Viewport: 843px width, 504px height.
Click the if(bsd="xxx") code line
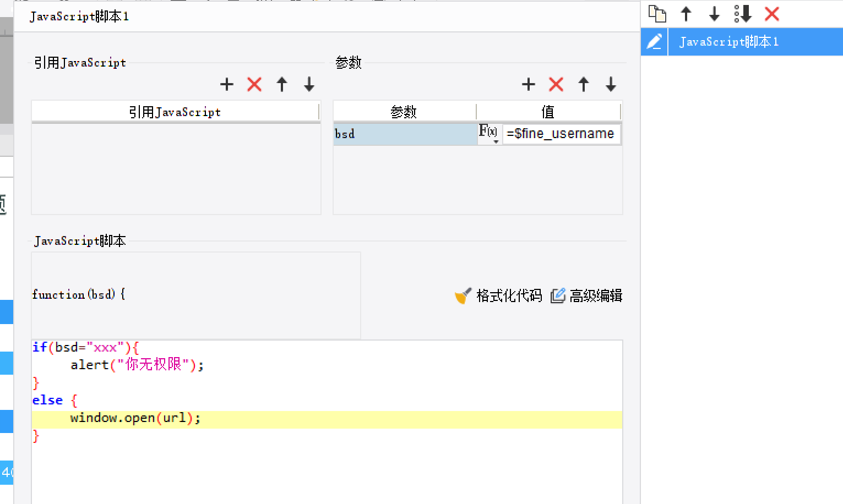[86, 347]
